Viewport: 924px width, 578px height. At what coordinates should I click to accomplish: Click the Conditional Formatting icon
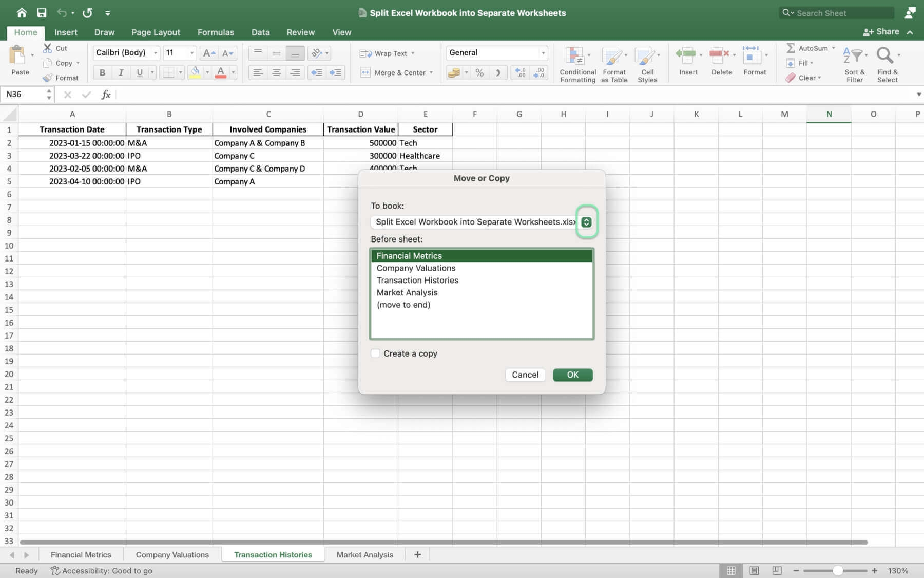574,56
